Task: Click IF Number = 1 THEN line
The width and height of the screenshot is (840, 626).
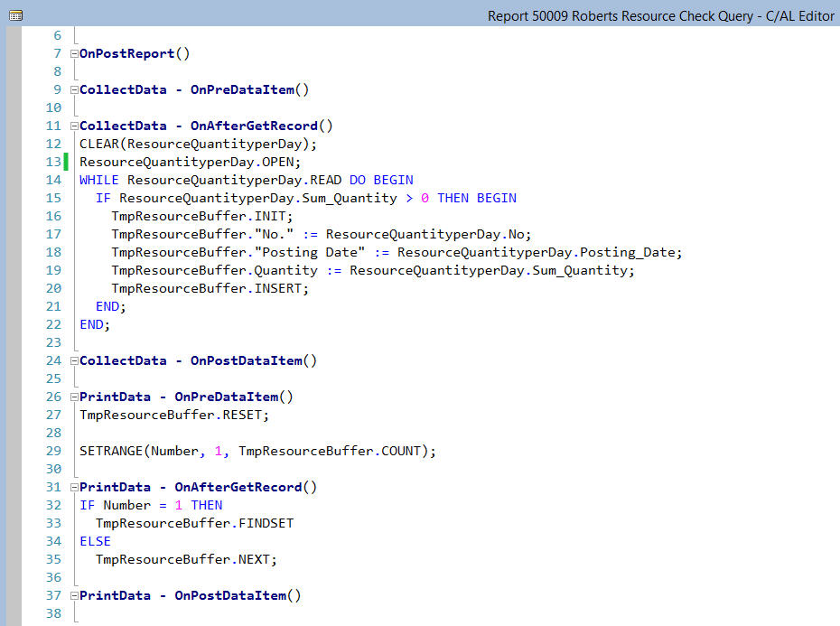Action: click(x=151, y=506)
